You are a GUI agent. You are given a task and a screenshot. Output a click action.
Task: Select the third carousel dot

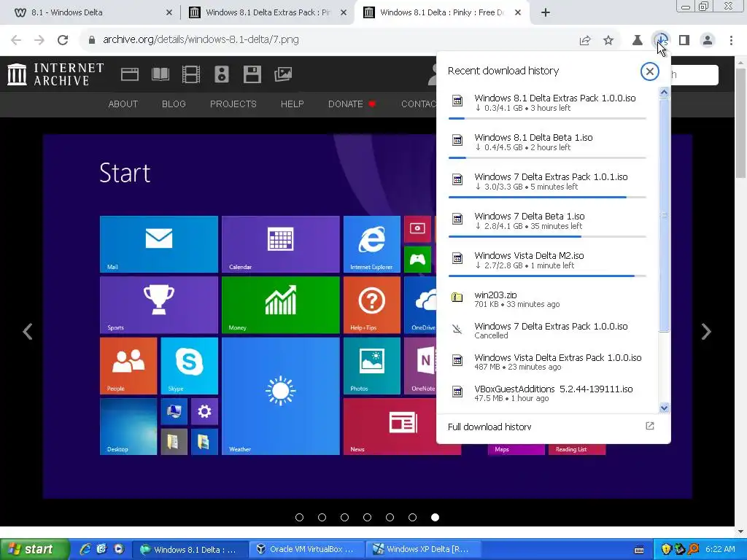click(x=344, y=518)
